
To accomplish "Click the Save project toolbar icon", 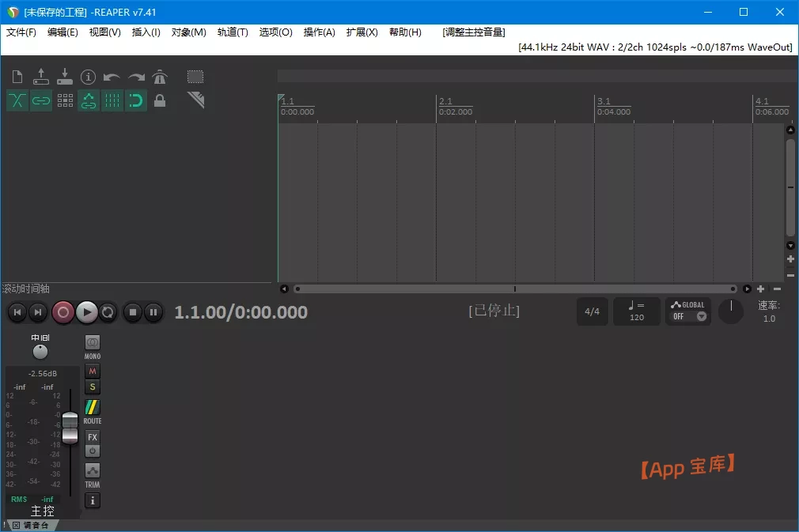I will tap(65, 76).
